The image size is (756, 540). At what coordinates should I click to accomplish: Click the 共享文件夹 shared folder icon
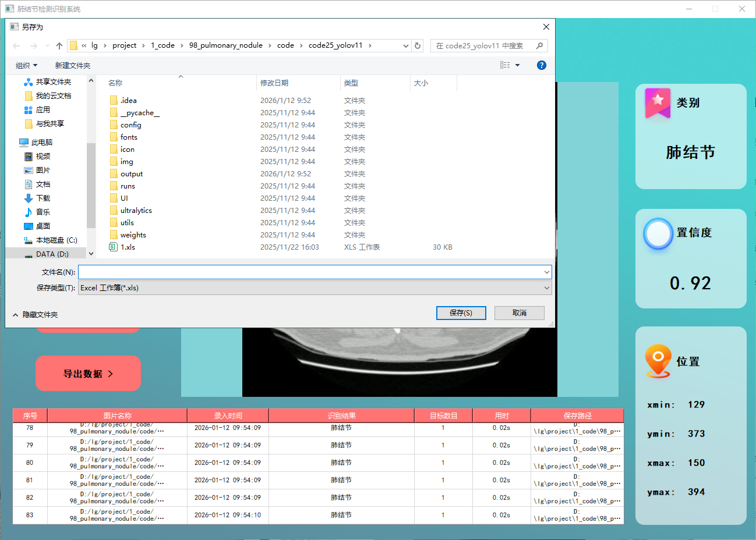tap(29, 82)
